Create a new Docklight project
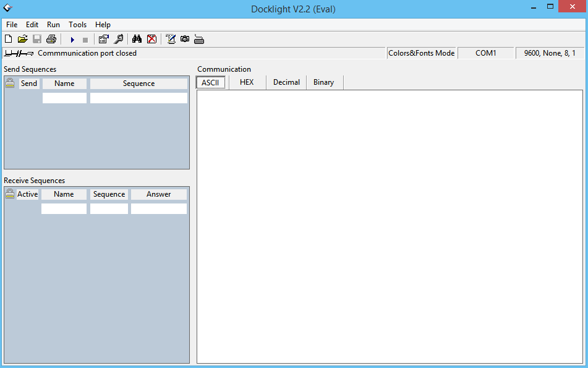The image size is (588, 368). point(8,38)
